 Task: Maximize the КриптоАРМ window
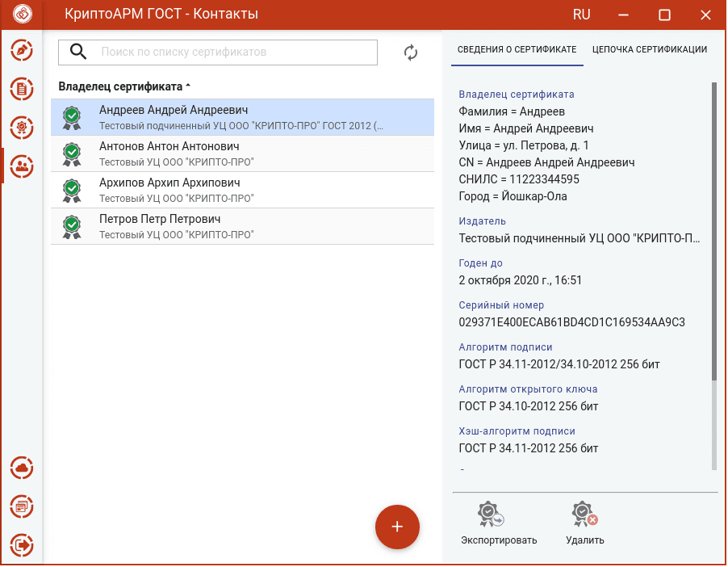click(664, 15)
